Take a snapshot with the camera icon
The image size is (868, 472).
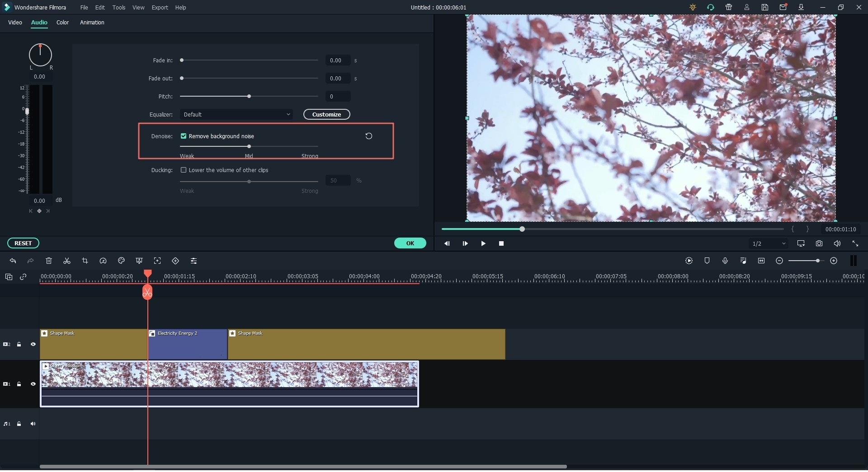pyautogui.click(x=819, y=244)
